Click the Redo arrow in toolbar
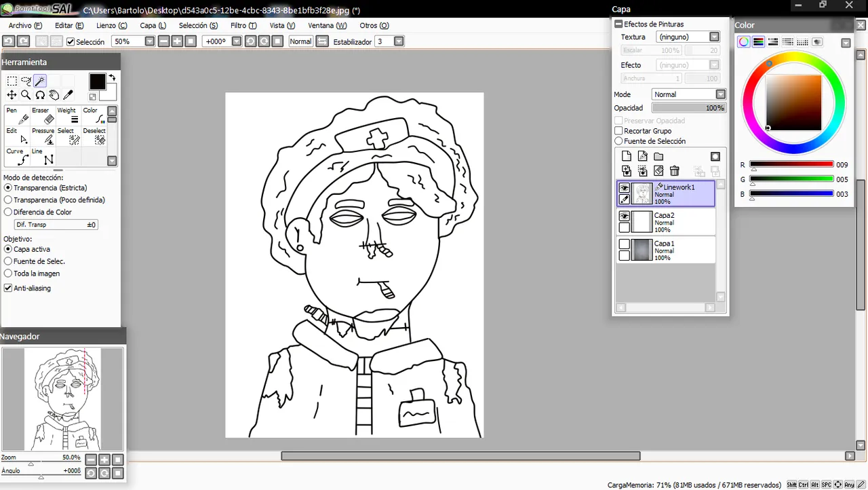 pos(23,41)
